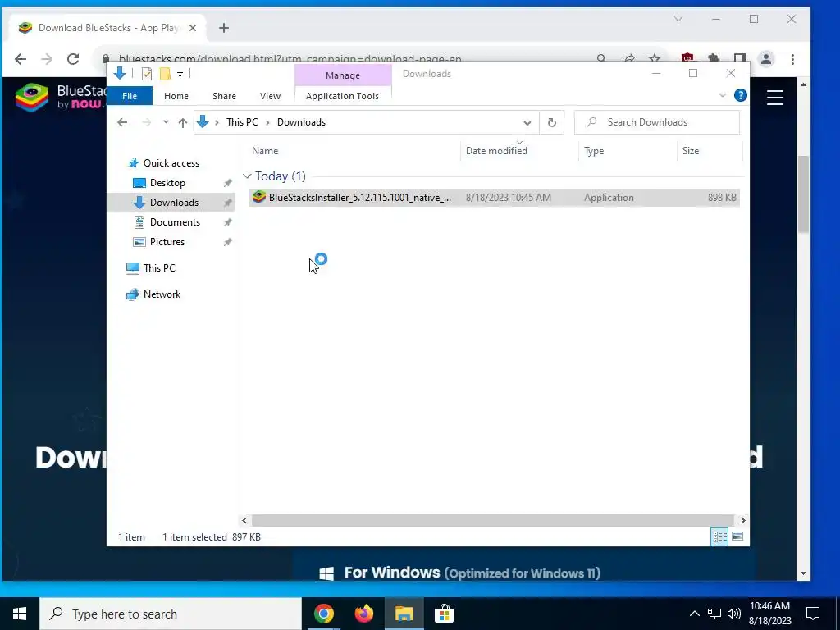This screenshot has width=840, height=630.
Task: Open Chrome tab search dropdown chevron
Action: pos(678,20)
